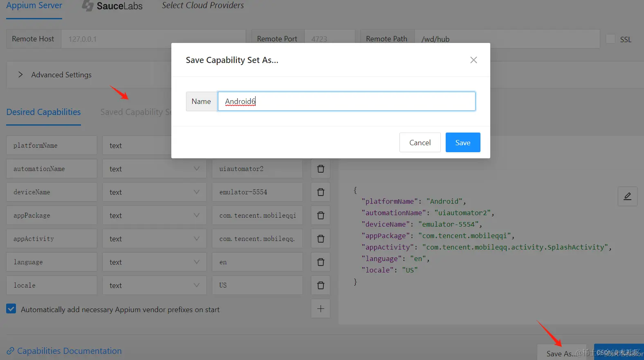
Task: Click "platformName": "Android" JSON line
Action: click(x=413, y=201)
